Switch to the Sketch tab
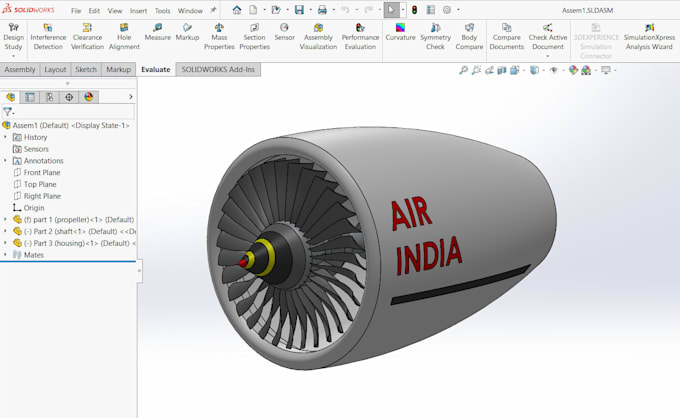 (86, 69)
